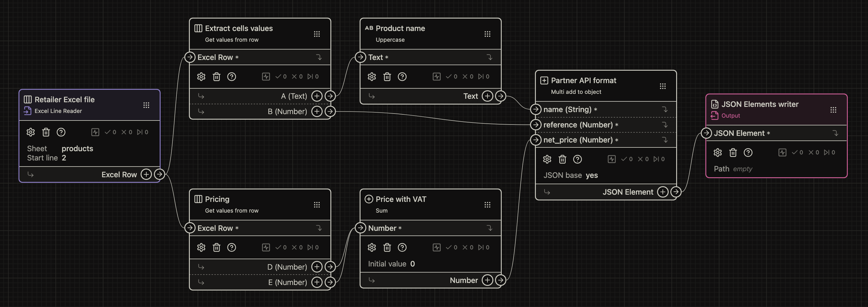Open grid handle of JSON Elements writer node
Screen dimensions: 868x307
833,110
